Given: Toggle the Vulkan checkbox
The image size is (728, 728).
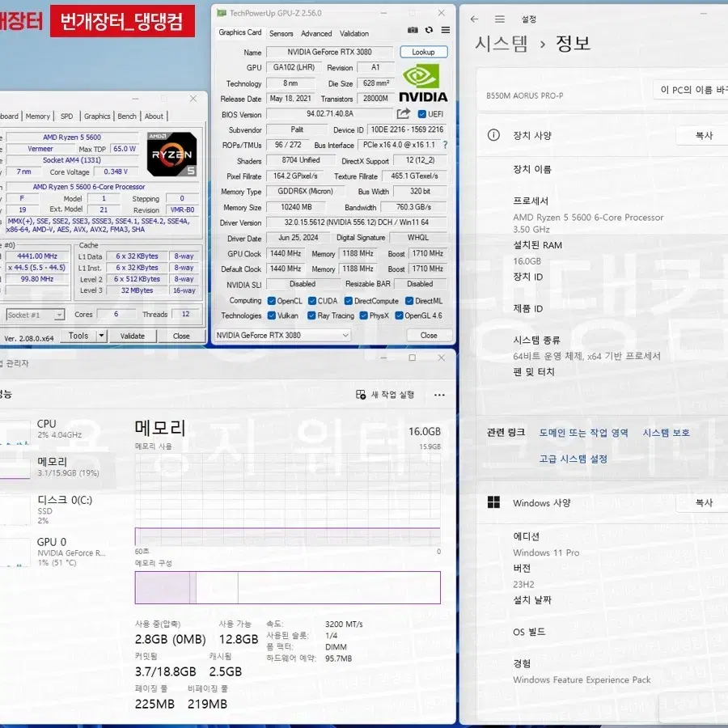Looking at the screenshot, I should click(272, 315).
